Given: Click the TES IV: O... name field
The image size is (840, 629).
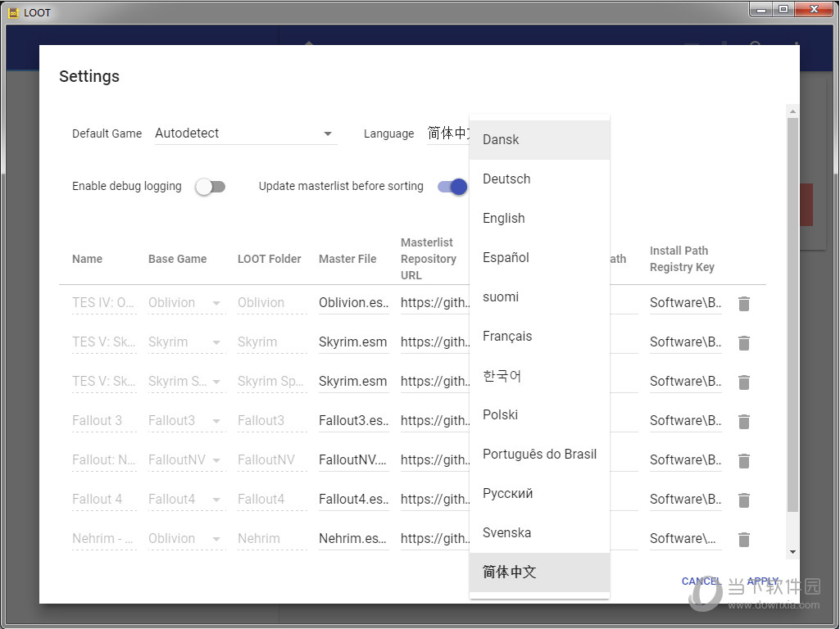Looking at the screenshot, I should pyautogui.click(x=104, y=303).
